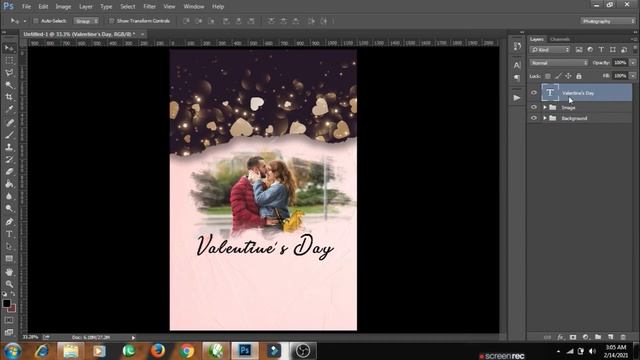The width and height of the screenshot is (640, 360).
Task: Open the Image menu
Action: pos(63,7)
